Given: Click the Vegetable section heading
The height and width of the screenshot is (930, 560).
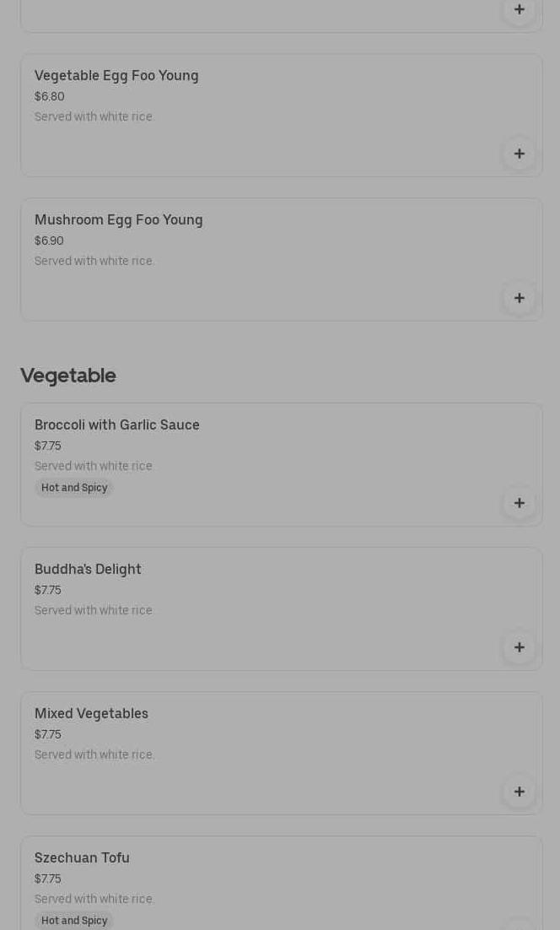Looking at the screenshot, I should [x=68, y=376].
